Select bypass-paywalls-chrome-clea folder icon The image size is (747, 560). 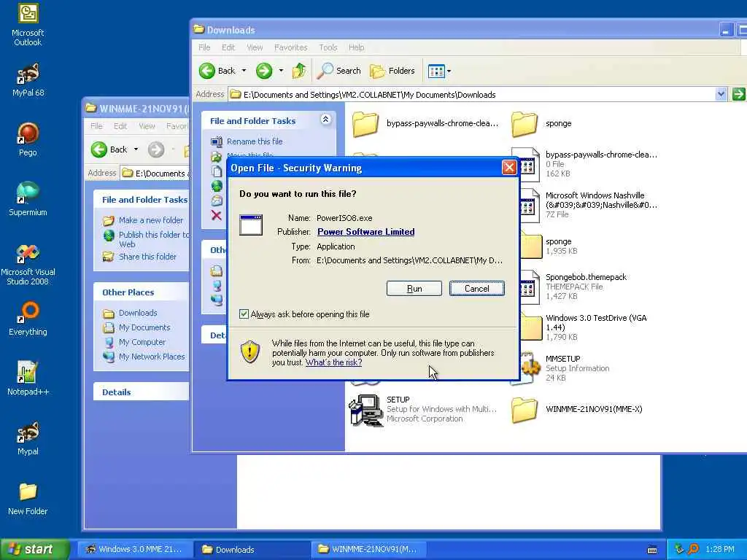point(365,123)
